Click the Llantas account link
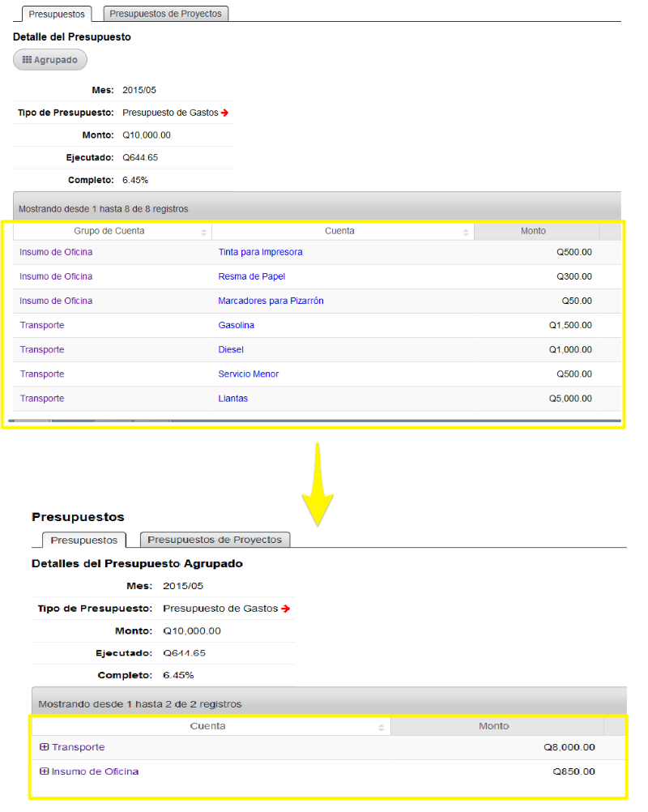This screenshot has height=812, width=648. click(233, 398)
